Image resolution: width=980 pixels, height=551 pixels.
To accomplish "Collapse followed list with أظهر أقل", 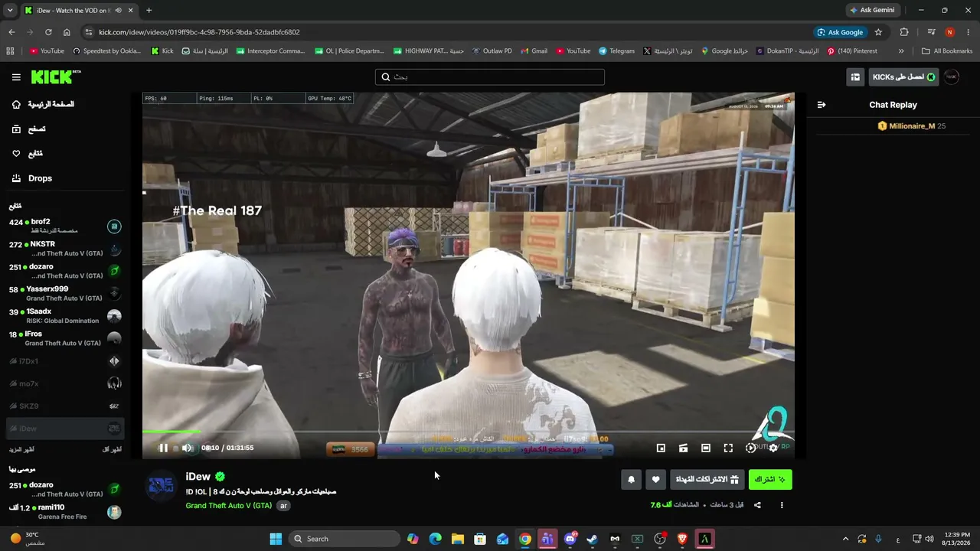I will tap(112, 449).
